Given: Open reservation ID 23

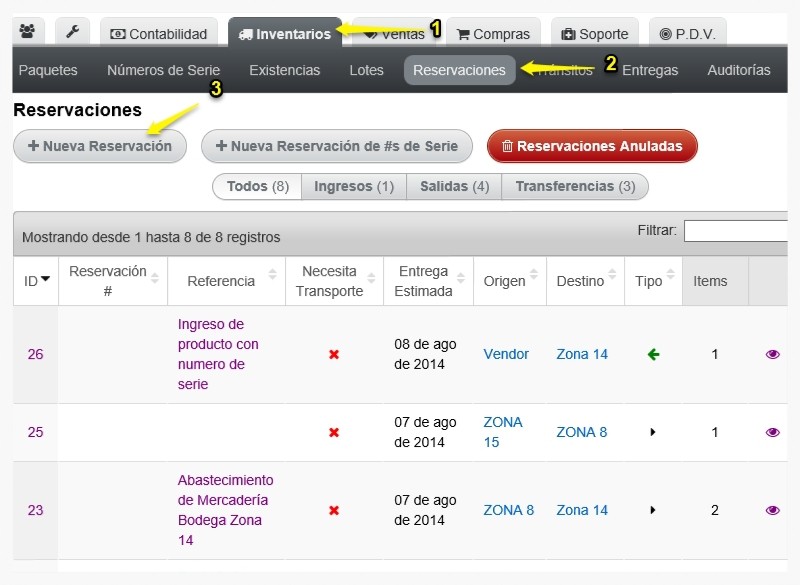Looking at the screenshot, I should 35,510.
